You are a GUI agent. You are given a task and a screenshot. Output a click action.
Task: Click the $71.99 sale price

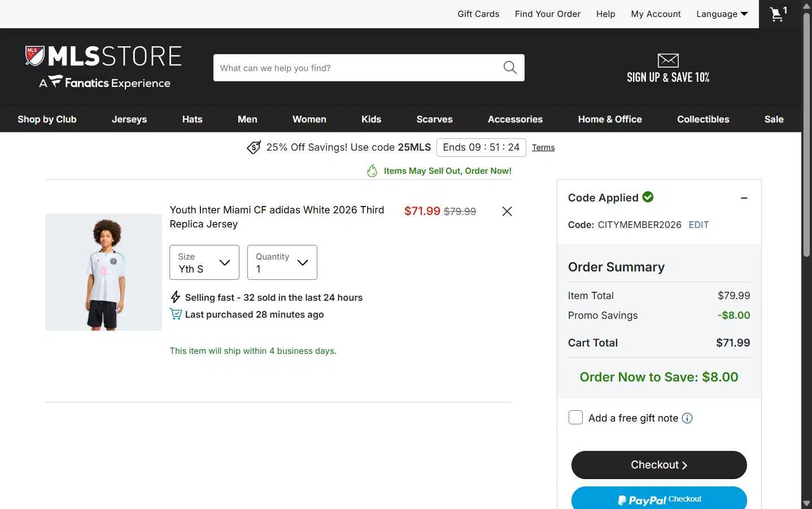click(x=422, y=211)
